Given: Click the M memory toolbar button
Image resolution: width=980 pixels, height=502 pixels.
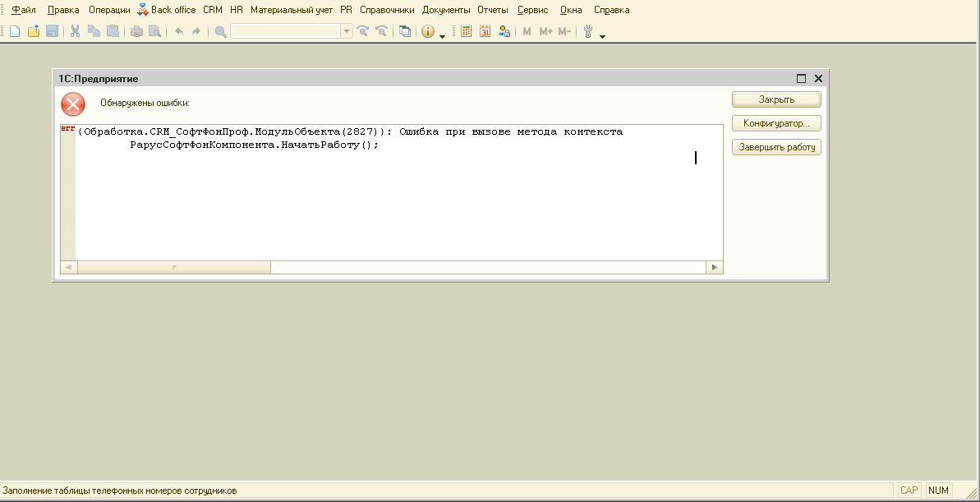Looking at the screenshot, I should click(x=527, y=31).
